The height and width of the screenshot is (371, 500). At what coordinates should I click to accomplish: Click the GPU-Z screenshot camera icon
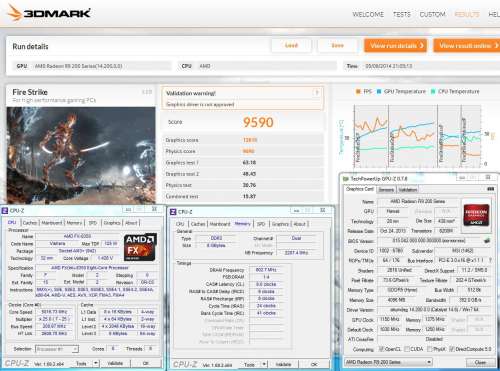tap(490, 189)
